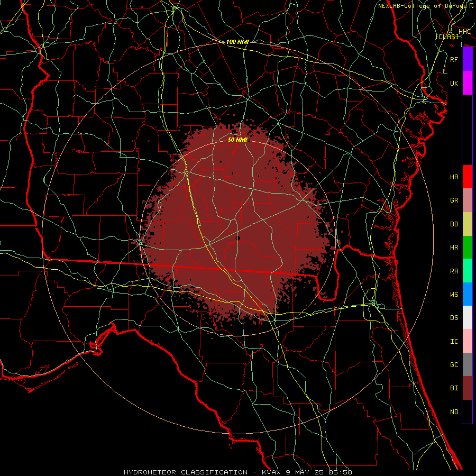
Task: Click the HA red legend swatch
Action: tap(467, 177)
